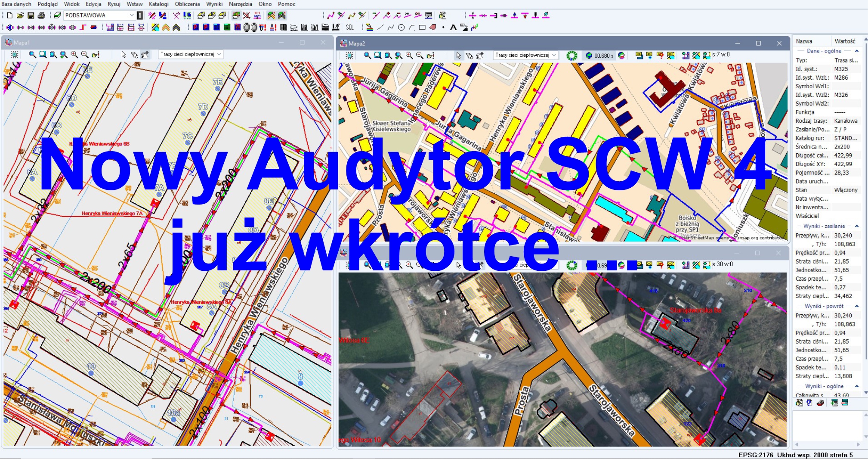This screenshot has width=868, height=459.
Task: Collapse the 'Dane - ogólne' section
Action: (857, 51)
